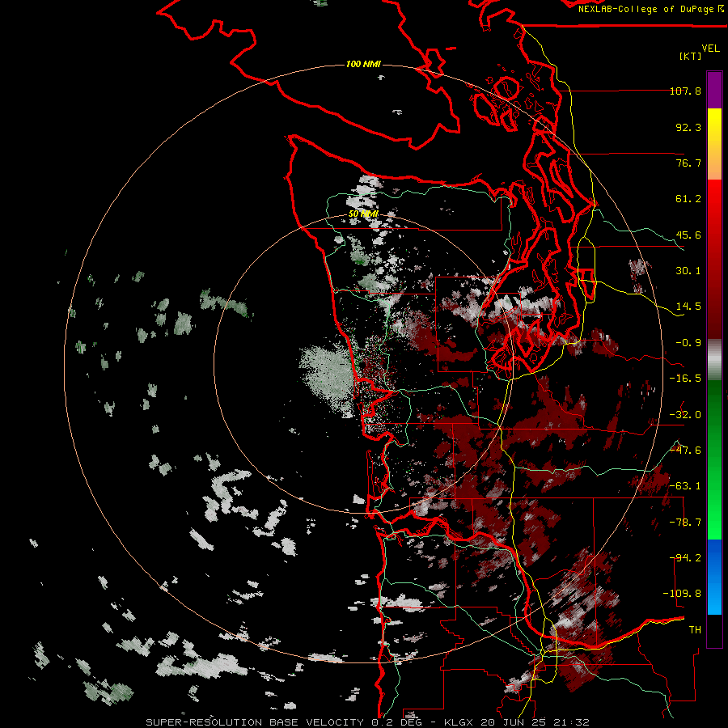Click the [KT] units label
This screenshot has height=728, width=728.
tap(690, 56)
